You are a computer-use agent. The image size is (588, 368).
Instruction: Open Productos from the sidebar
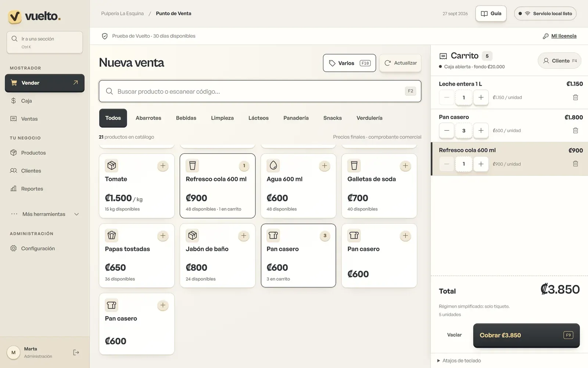(45, 153)
